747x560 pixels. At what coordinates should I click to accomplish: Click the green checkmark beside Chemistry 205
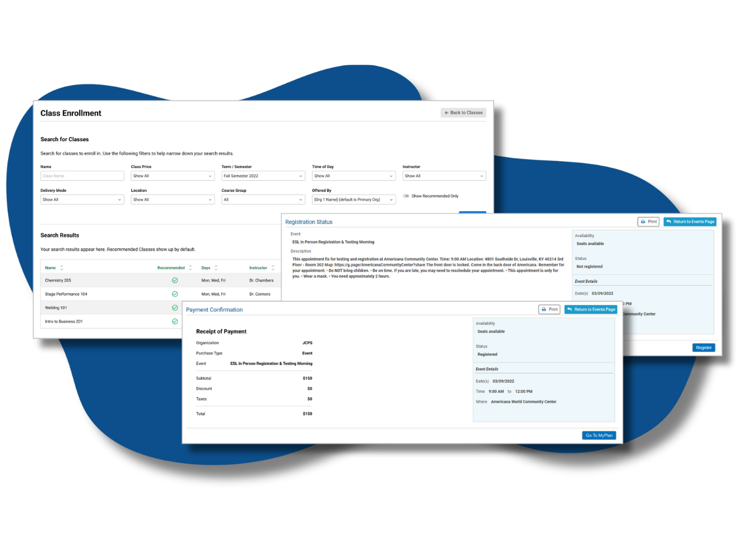pyautogui.click(x=174, y=280)
